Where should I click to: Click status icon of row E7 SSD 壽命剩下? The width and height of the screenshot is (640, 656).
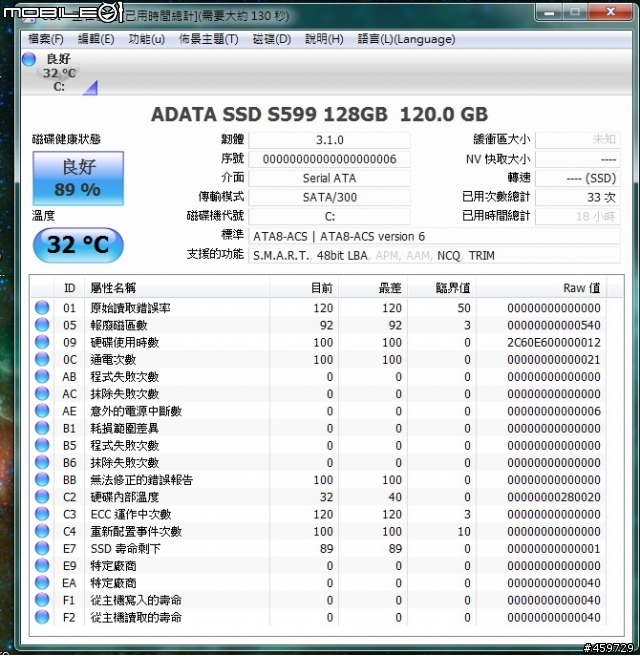pos(42,548)
